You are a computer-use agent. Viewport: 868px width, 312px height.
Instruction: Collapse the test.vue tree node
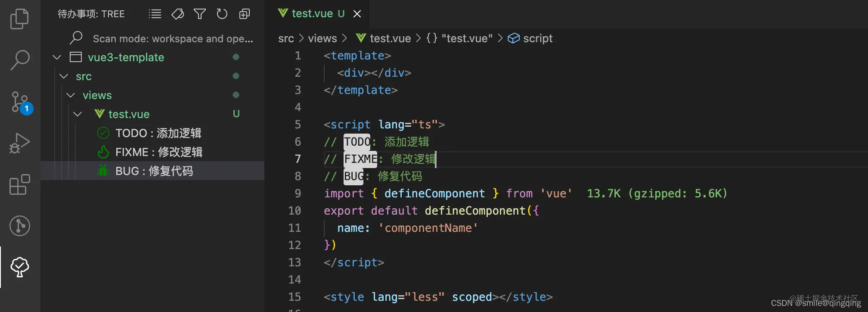click(77, 114)
